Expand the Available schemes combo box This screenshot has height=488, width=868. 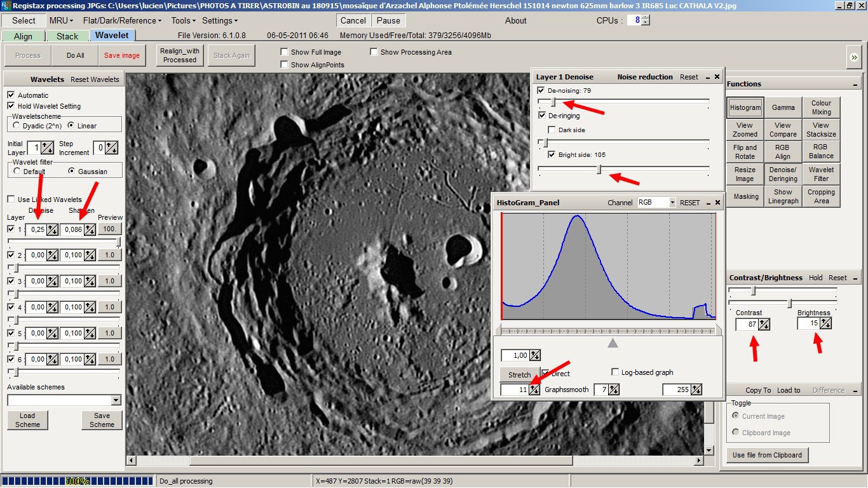coord(116,400)
